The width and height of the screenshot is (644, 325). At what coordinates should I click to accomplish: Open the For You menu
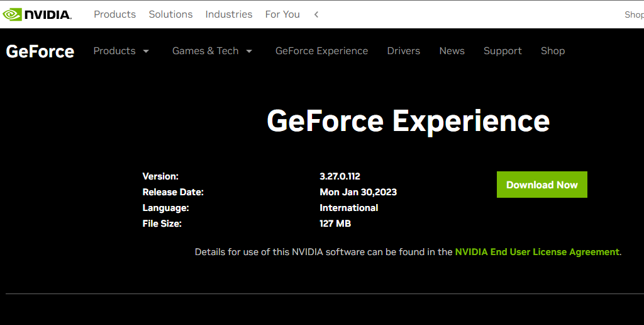282,14
